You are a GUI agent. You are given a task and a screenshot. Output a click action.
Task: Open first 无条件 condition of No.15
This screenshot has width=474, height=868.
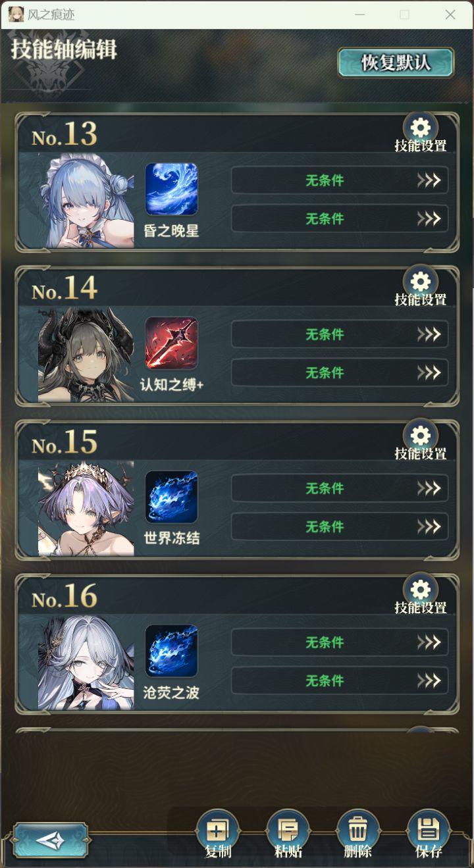pyautogui.click(x=340, y=488)
